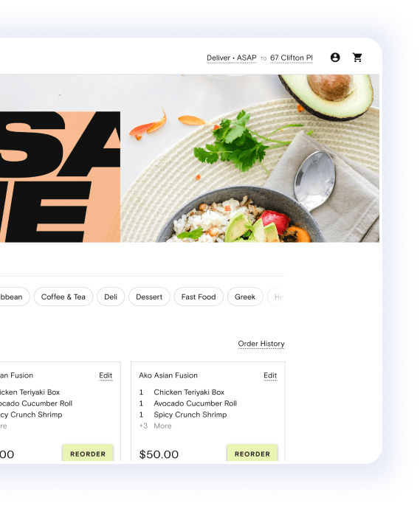The image size is (420, 506).
Task: Open the Order History link
Action: [x=261, y=344]
